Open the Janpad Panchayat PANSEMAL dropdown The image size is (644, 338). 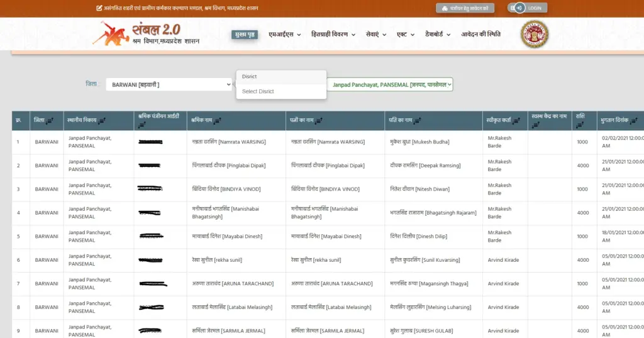tap(390, 85)
